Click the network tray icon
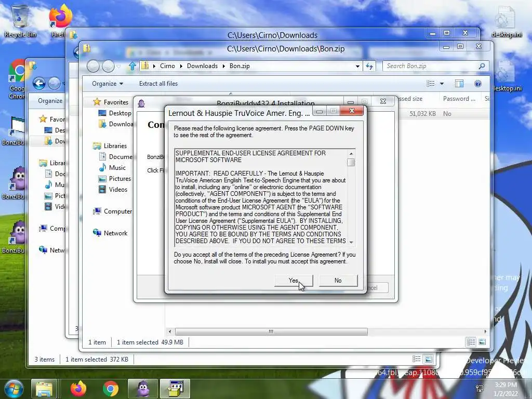Image resolution: width=532 pixels, height=399 pixels. click(x=480, y=389)
